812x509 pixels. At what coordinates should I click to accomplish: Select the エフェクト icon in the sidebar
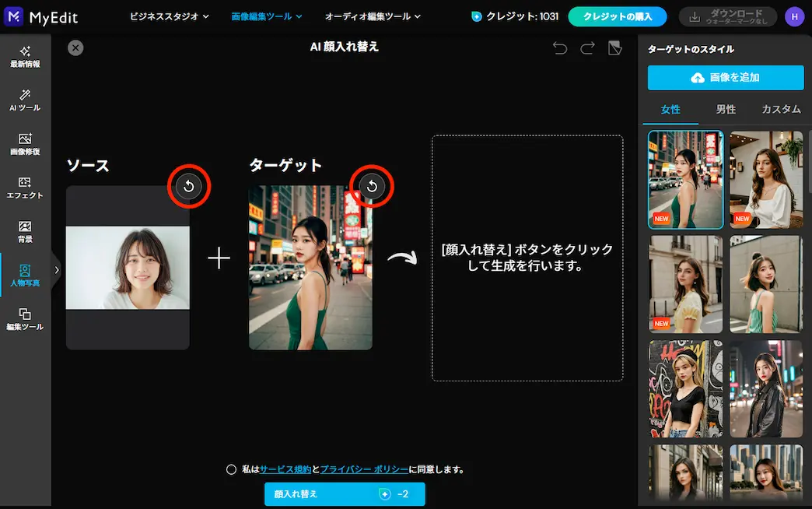[x=25, y=189]
